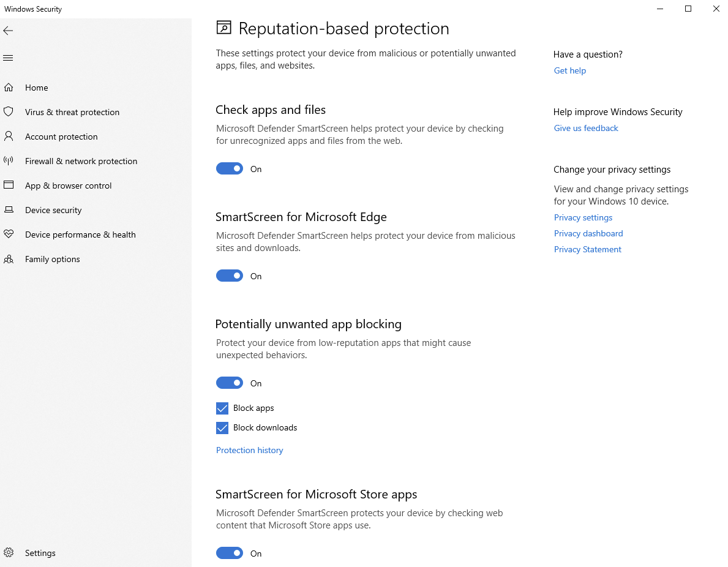728x567 pixels.
Task: Uncheck the Block downloads checkbox
Action: tap(222, 427)
